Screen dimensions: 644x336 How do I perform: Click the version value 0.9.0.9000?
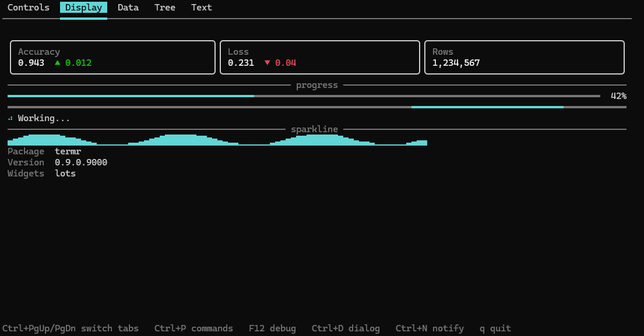tap(81, 162)
